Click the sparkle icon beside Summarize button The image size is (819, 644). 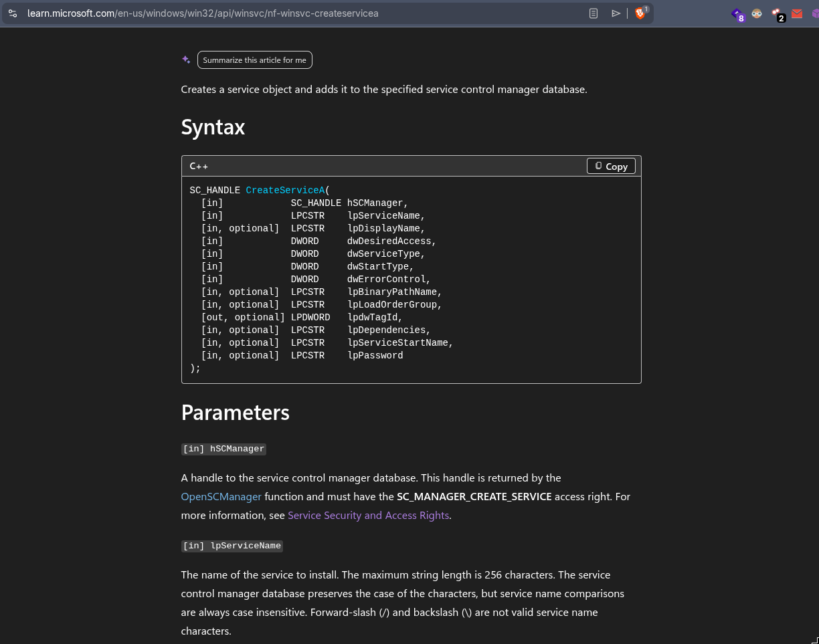point(186,60)
